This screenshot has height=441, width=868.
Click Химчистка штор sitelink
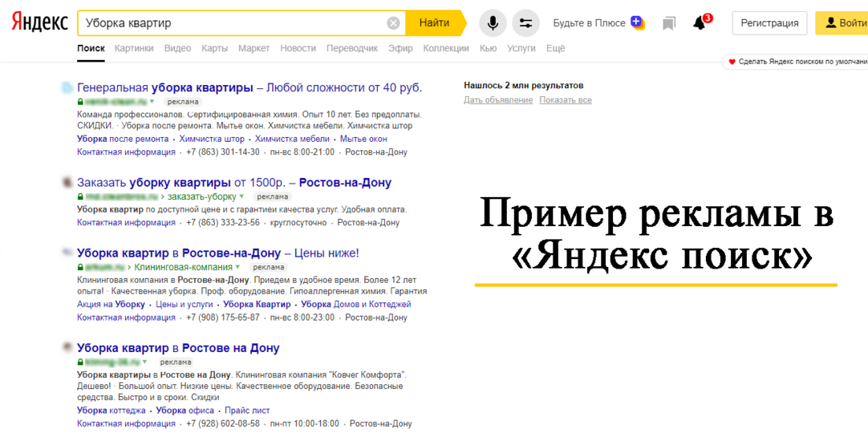coord(212,139)
